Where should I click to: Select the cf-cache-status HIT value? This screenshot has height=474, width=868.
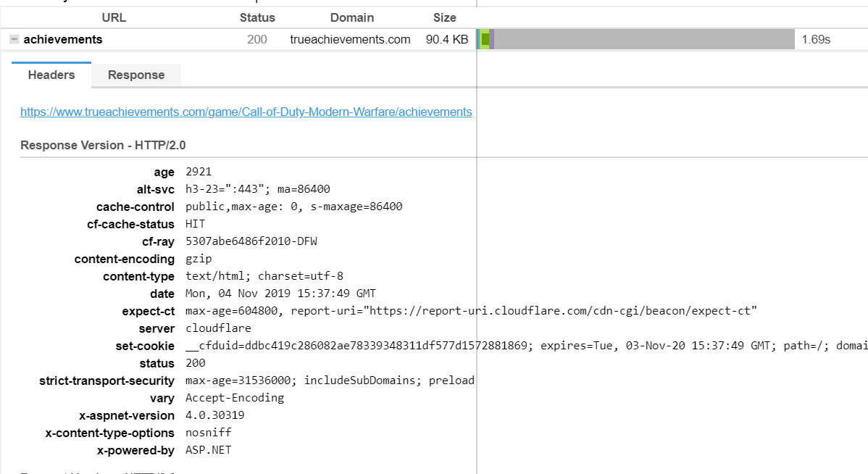point(196,224)
